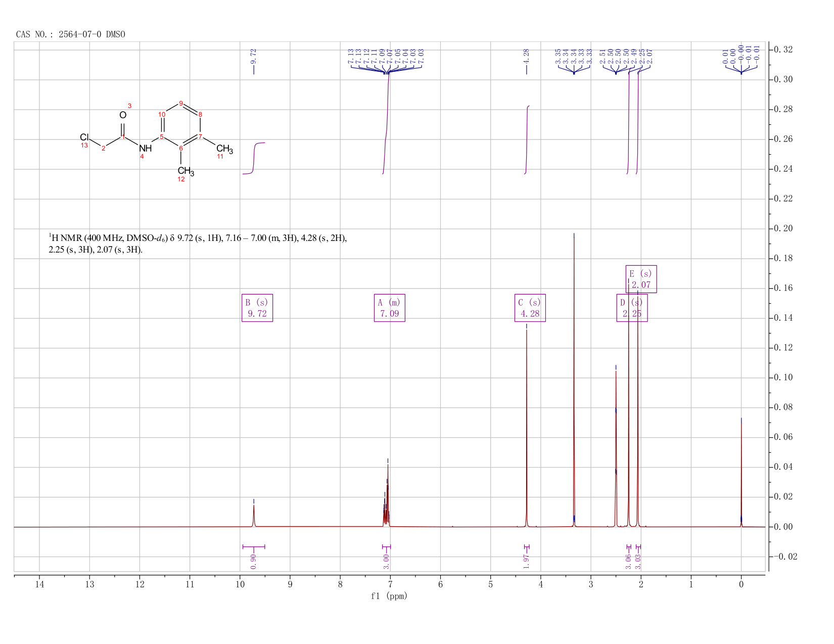Click the integral value 3.03
Viewport: 834px width, 644px height.
(x=638, y=561)
